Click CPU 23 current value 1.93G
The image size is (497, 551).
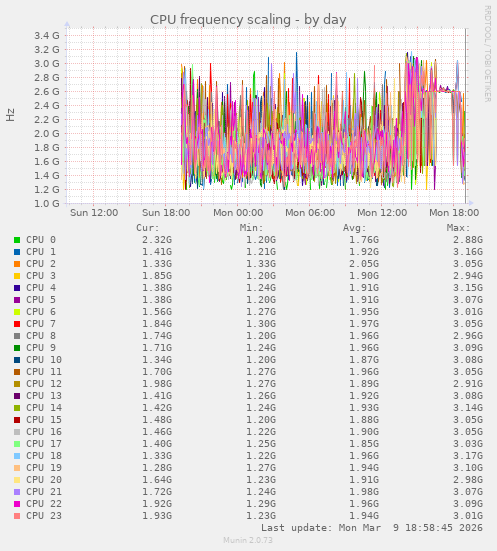click(157, 516)
